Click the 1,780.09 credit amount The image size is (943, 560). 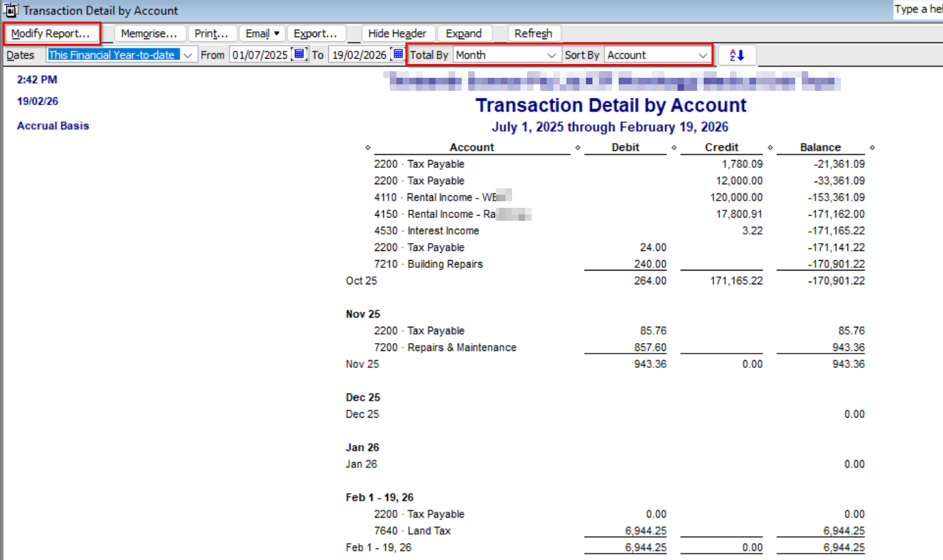point(742,164)
